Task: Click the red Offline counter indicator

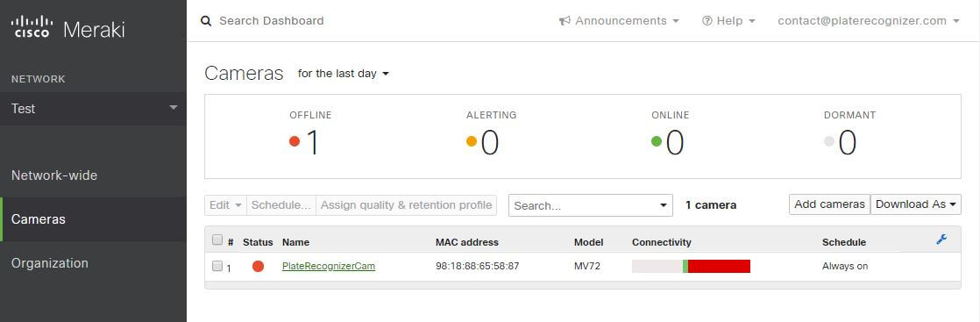Action: [295, 141]
